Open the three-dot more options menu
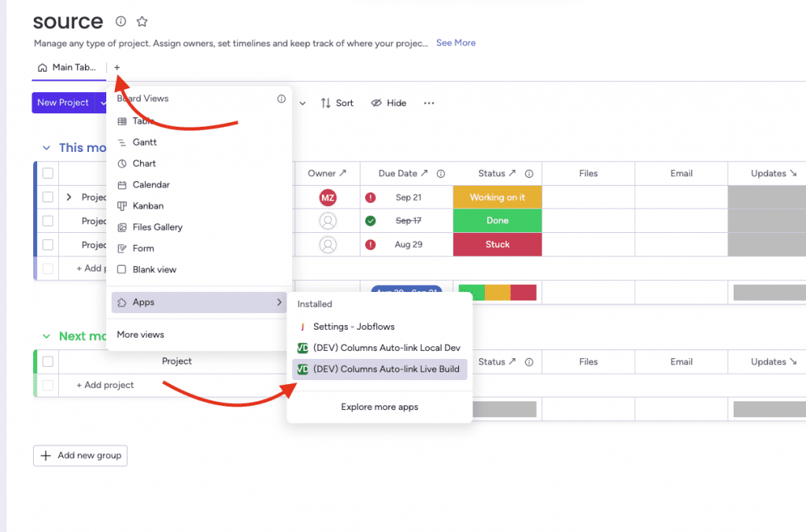 (x=429, y=103)
